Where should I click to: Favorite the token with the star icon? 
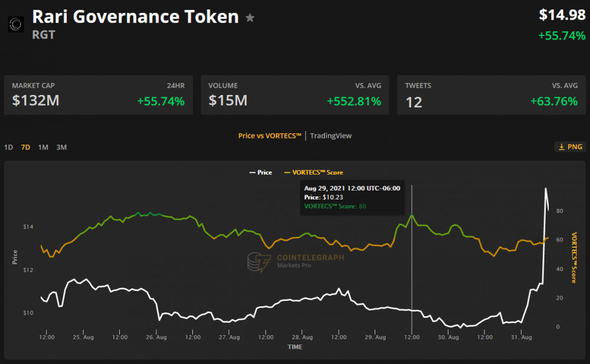click(x=250, y=18)
